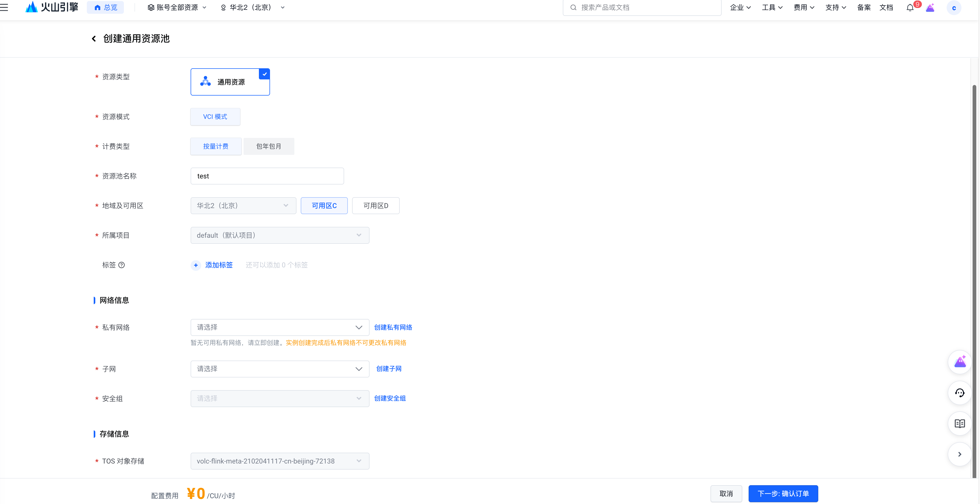
Task: Expand the 私有网络 dropdown
Action: (280, 327)
